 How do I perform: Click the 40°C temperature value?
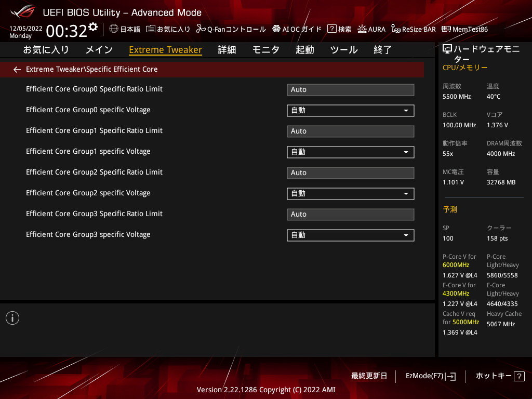point(494,97)
